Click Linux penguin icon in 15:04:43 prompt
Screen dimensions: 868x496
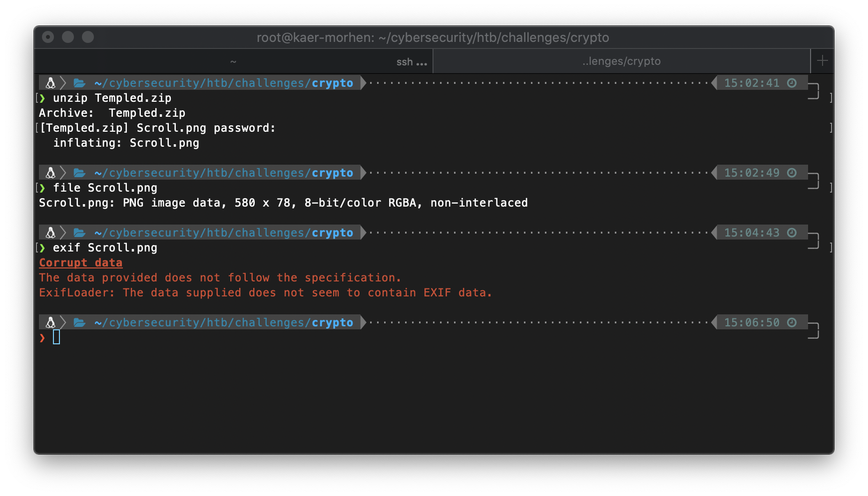pos(50,233)
